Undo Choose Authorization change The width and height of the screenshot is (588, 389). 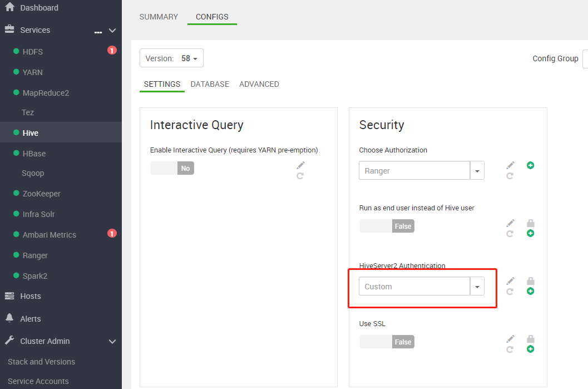click(x=510, y=175)
